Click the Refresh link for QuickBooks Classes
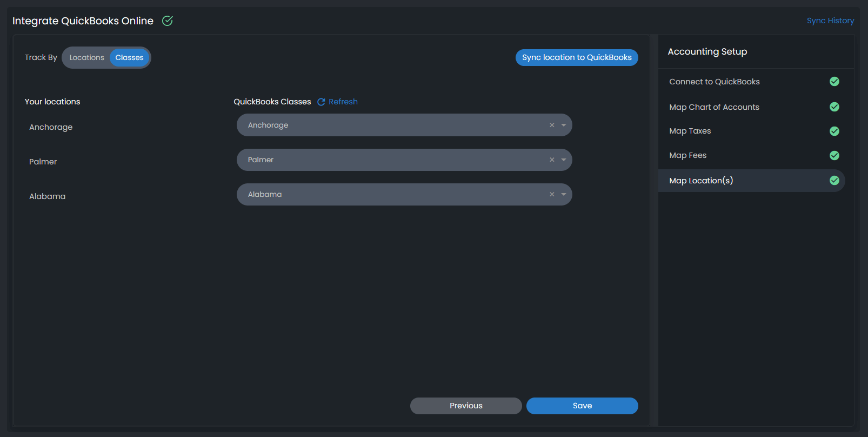Viewport: 868px width, 437px height. (343, 102)
